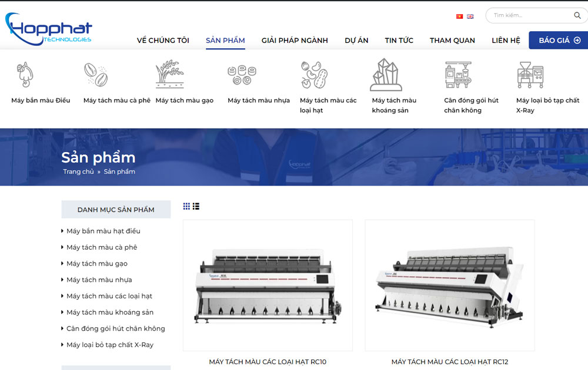Follow the Trang chủ breadcrumb link
Screen dimensions: 588x370
tap(78, 171)
